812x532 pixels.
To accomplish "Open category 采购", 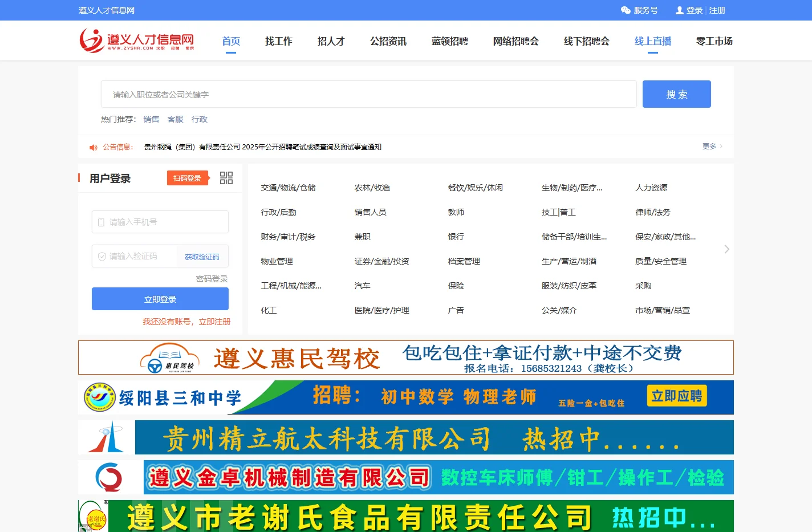I will tap(643, 286).
